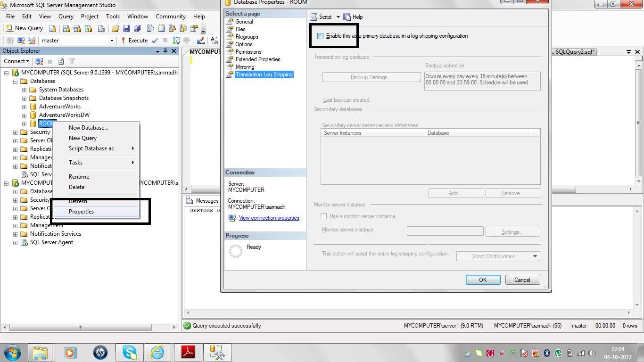Expand the Notification Services node
Viewport: 644px width, 362px height.
tap(15, 234)
